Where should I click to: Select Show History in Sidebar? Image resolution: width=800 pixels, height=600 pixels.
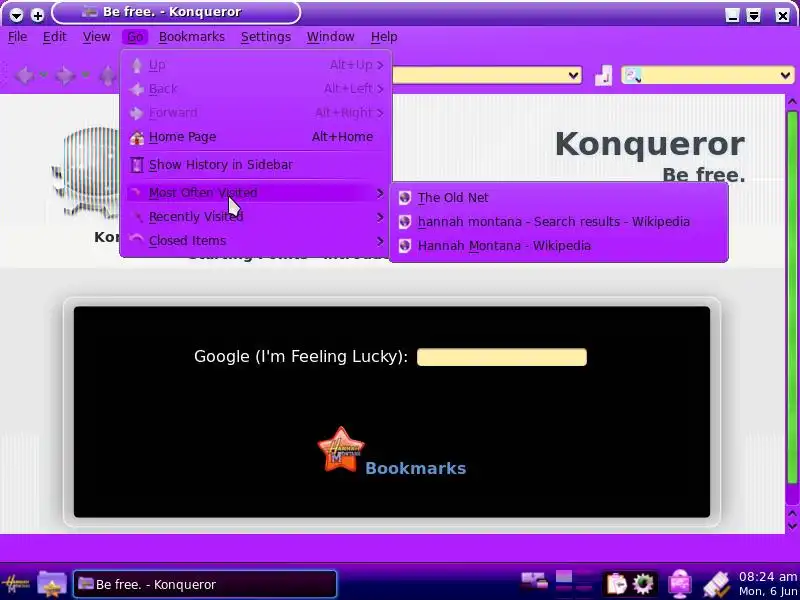(x=256, y=165)
